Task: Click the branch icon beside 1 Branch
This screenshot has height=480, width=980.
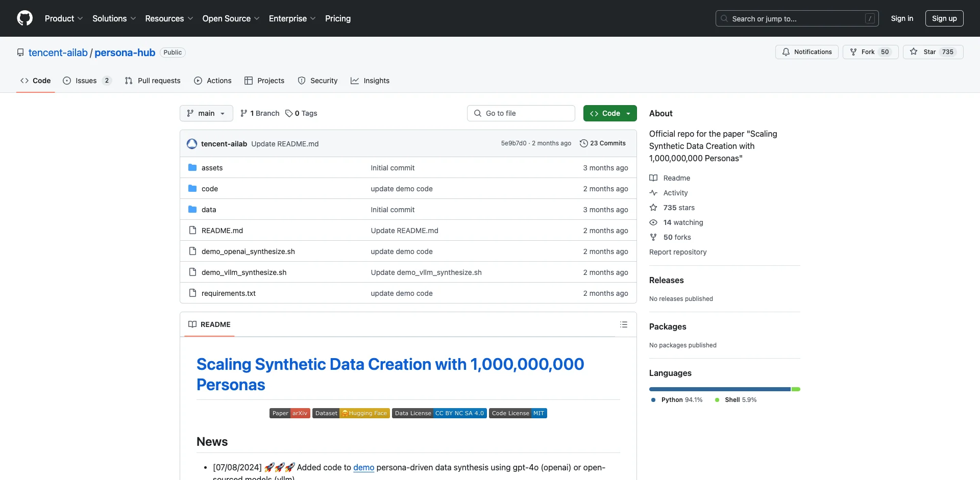Action: (244, 113)
